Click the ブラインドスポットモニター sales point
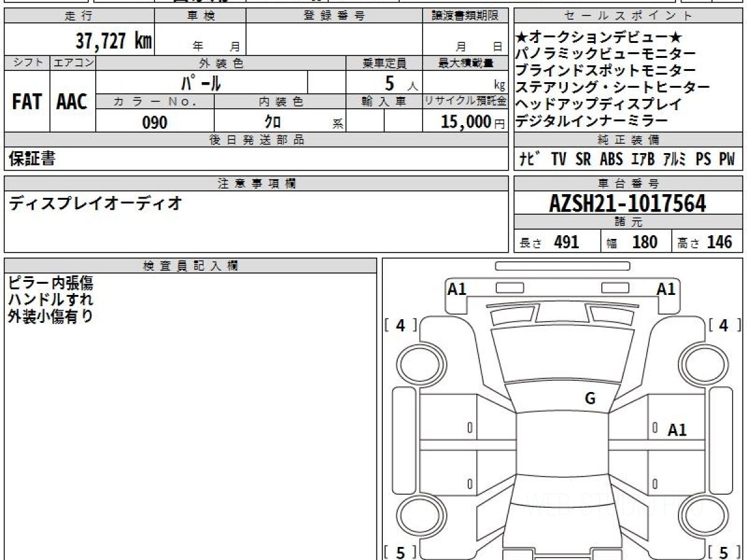Screen dimensions: 747x560 coord(606,71)
